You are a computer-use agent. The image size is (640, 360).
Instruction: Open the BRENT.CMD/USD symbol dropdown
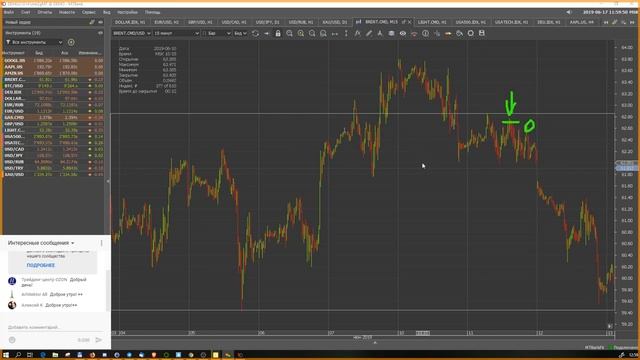pyautogui.click(x=132, y=33)
